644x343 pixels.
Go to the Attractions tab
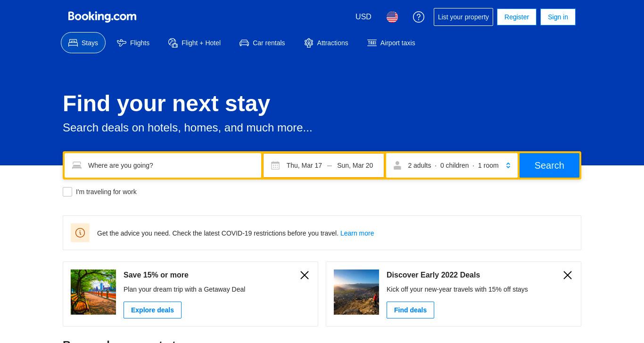coord(326,43)
